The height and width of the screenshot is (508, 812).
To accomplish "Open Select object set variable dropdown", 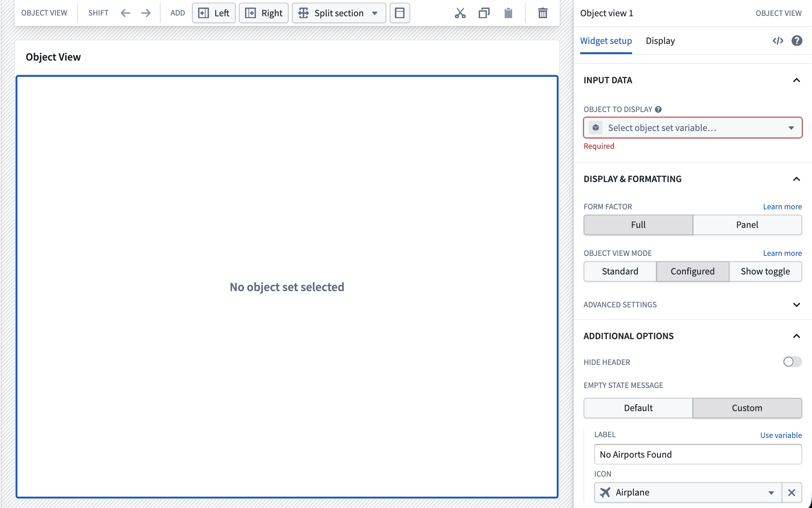I will click(x=693, y=128).
